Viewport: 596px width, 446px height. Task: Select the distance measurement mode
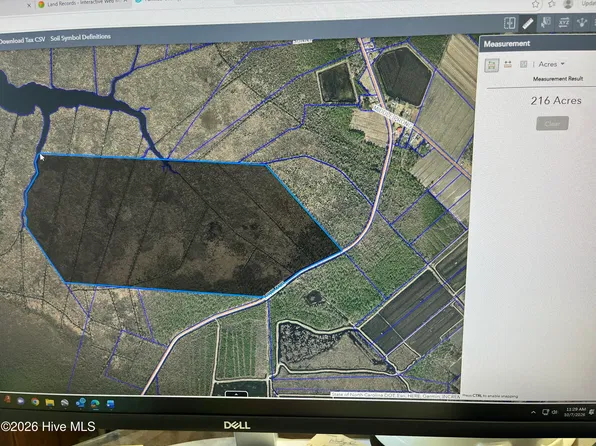click(x=508, y=64)
